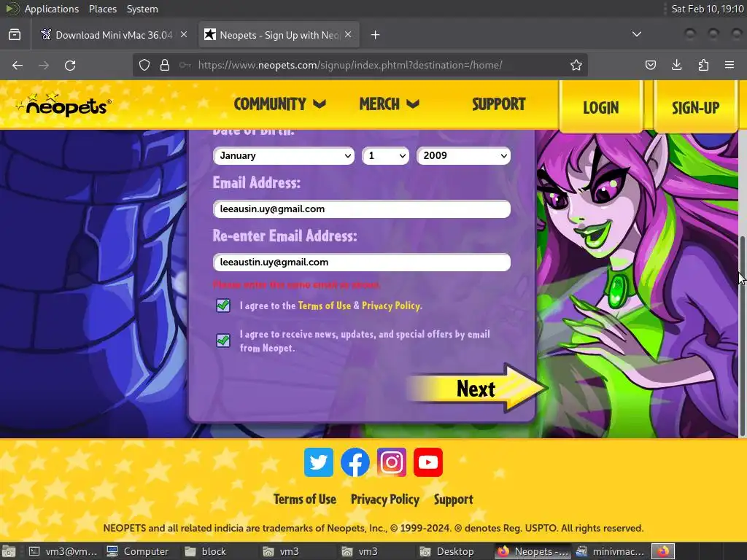Open the downloads arrow icon

point(676,65)
